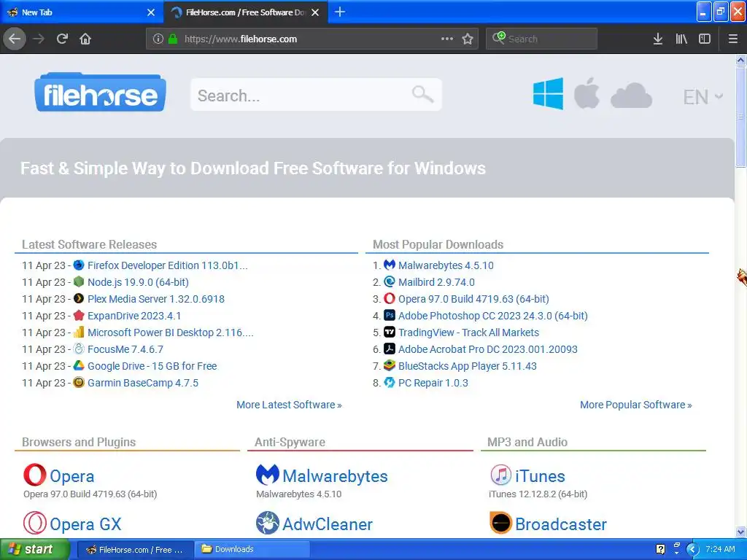
Task: Click the AdwCleaner icon
Action: pos(268,523)
